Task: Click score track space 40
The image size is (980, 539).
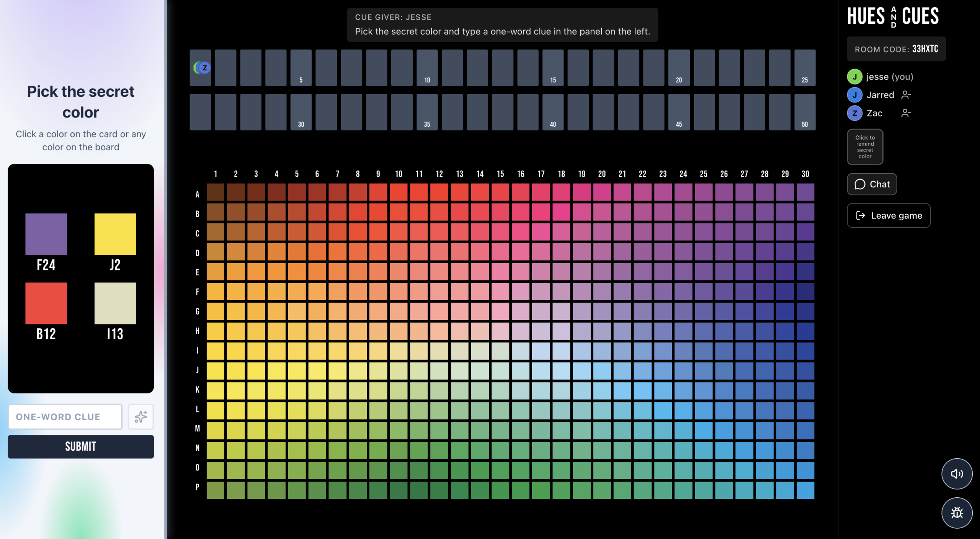Action: point(553,112)
